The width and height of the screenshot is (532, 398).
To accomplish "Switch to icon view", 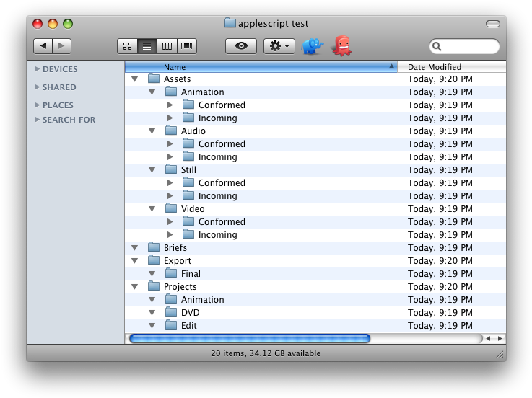I will point(127,45).
